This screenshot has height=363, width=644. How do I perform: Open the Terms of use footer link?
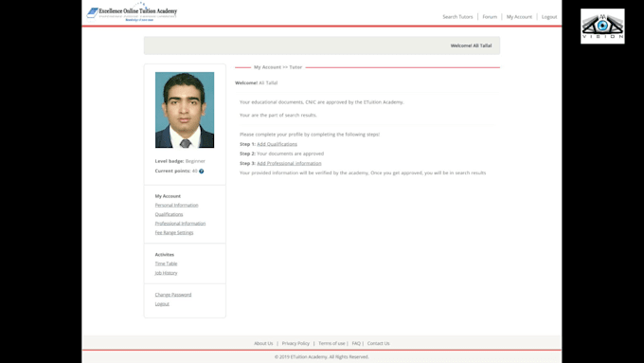tap(331, 343)
